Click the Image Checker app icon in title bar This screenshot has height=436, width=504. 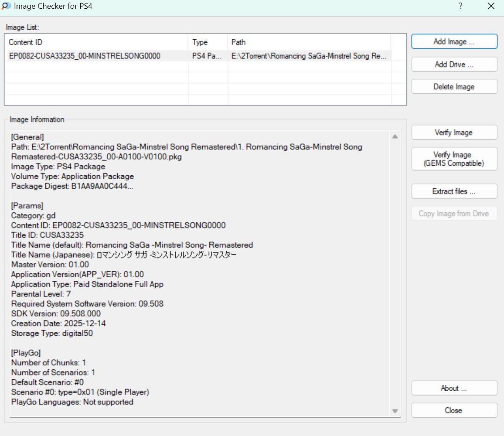[7, 6]
